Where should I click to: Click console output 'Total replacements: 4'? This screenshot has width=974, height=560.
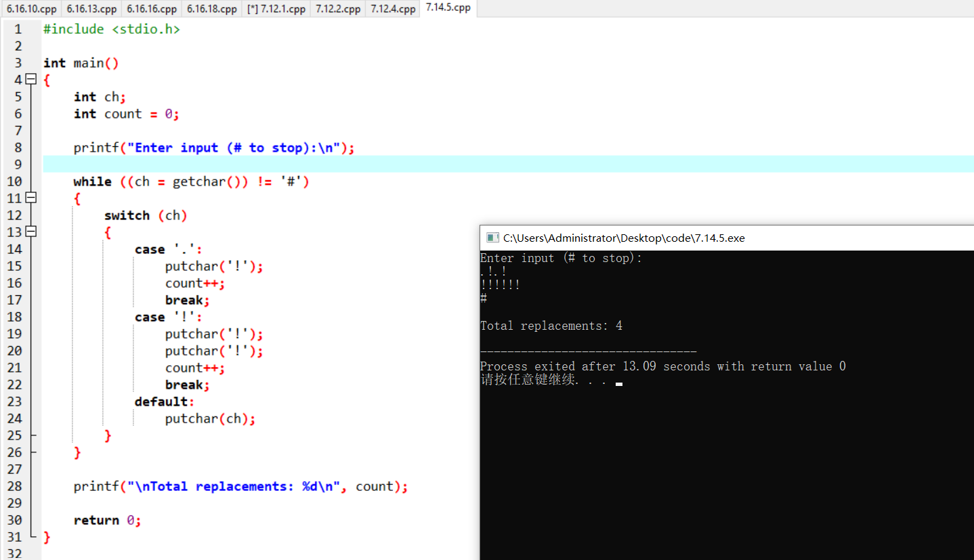pyautogui.click(x=551, y=326)
